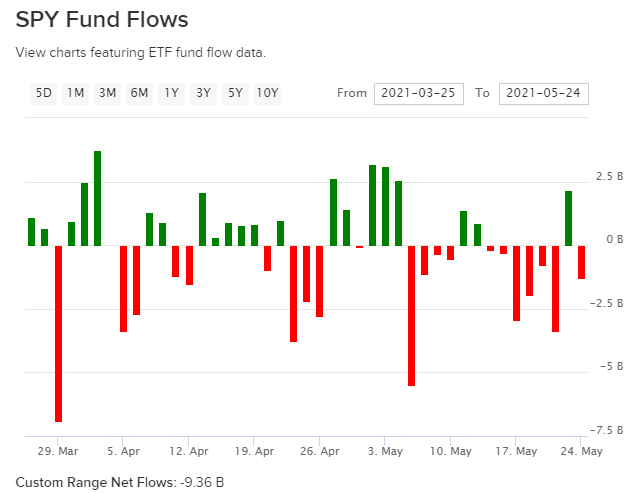This screenshot has width=636, height=493.
Task: Click the deep red bar after 3. May
Action: coord(411,315)
